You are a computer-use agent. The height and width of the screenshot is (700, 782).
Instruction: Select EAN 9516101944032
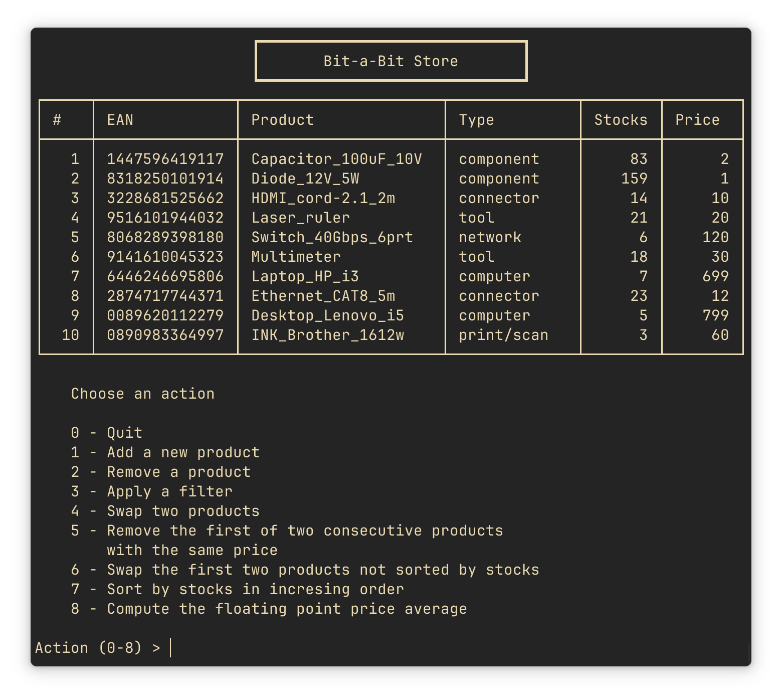pyautogui.click(x=165, y=218)
